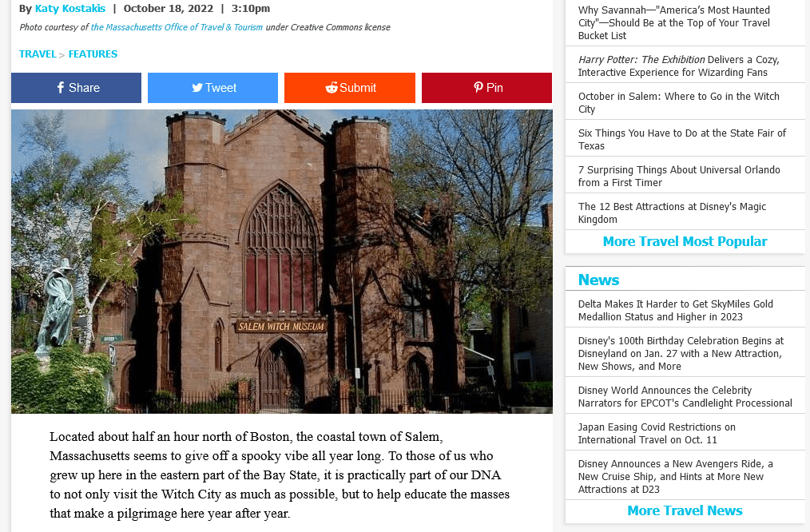Read State Fair of Texas article
Viewport: 810px width, 532px height.
[x=681, y=139]
